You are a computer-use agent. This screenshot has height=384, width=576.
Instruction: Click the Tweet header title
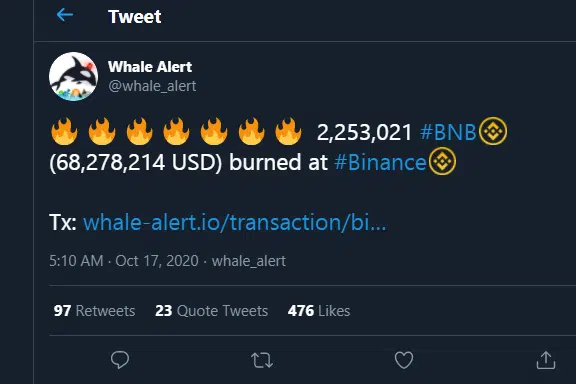(x=134, y=17)
